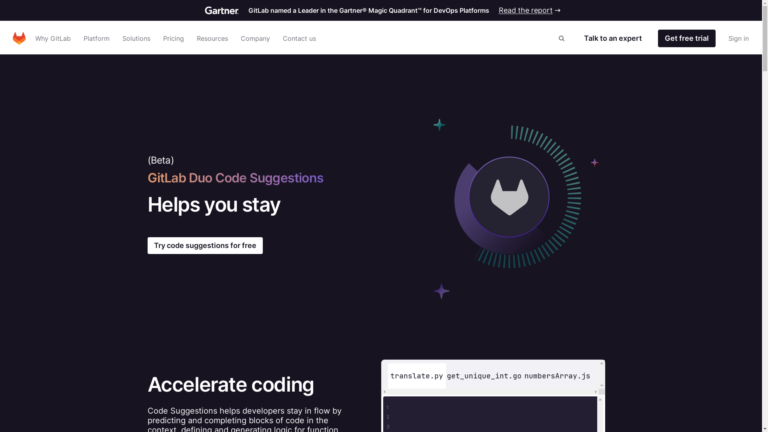
Task: Click the Get free trial button
Action: click(x=686, y=38)
